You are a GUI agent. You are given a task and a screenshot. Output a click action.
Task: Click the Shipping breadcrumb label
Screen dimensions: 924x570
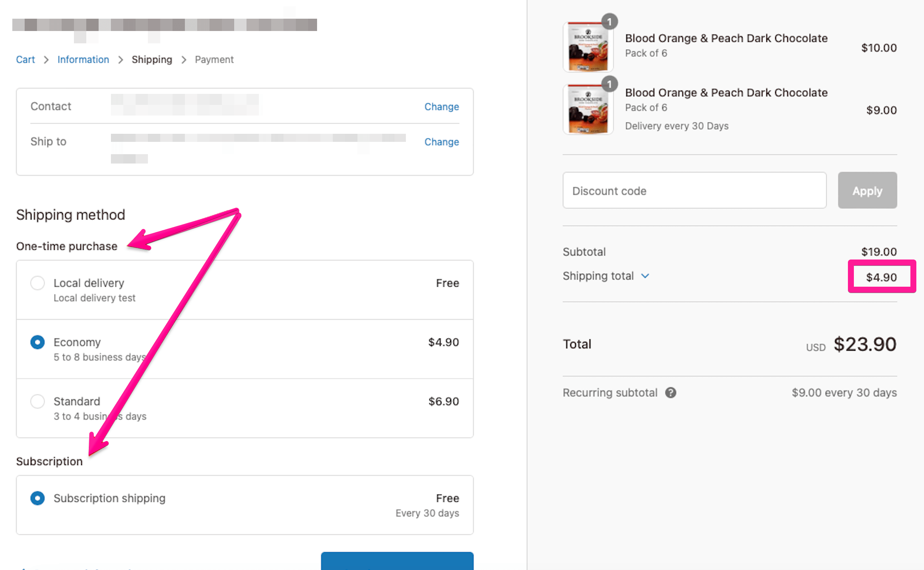coord(152,59)
